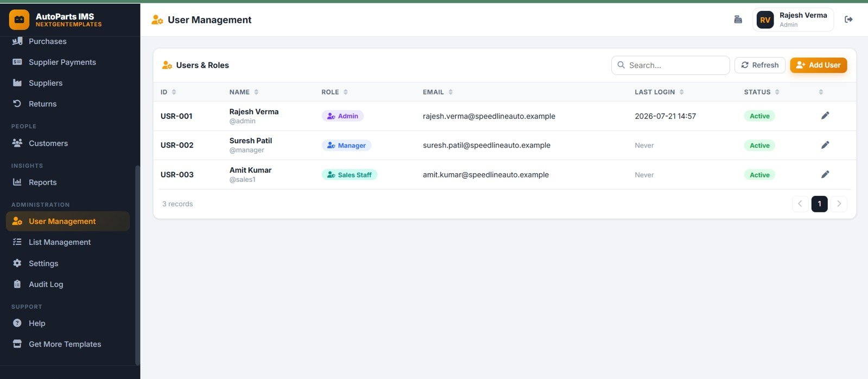The width and height of the screenshot is (868, 379).
Task: Click the User Management page title icon
Action: click(157, 20)
